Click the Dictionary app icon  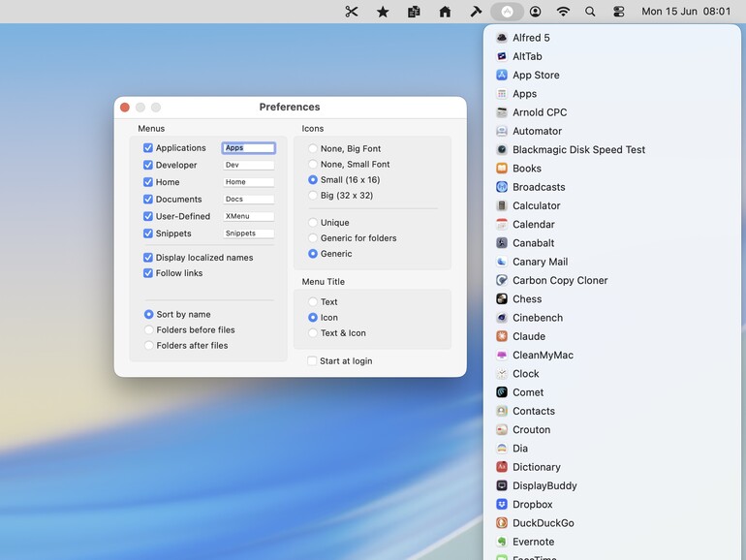click(502, 467)
